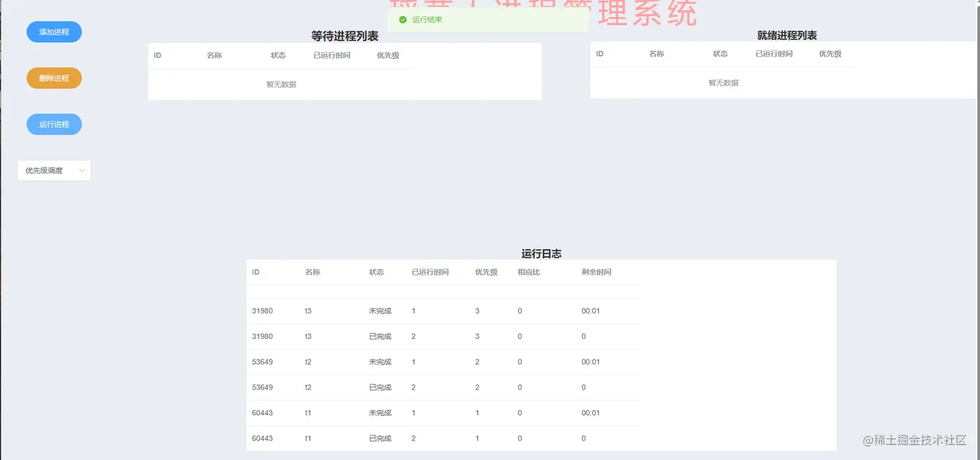
Task: Click 暂无数据 in the 等待进程列表 table
Action: point(281,84)
